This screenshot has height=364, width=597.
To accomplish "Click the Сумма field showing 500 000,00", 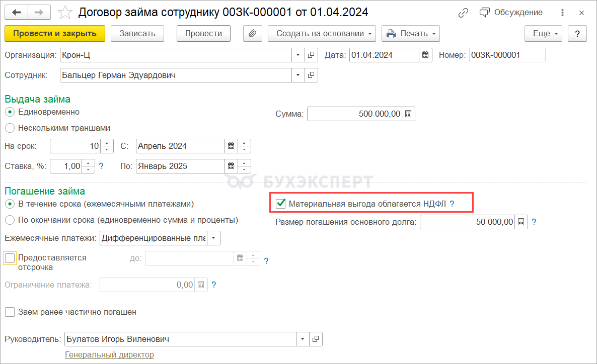I will point(354,114).
